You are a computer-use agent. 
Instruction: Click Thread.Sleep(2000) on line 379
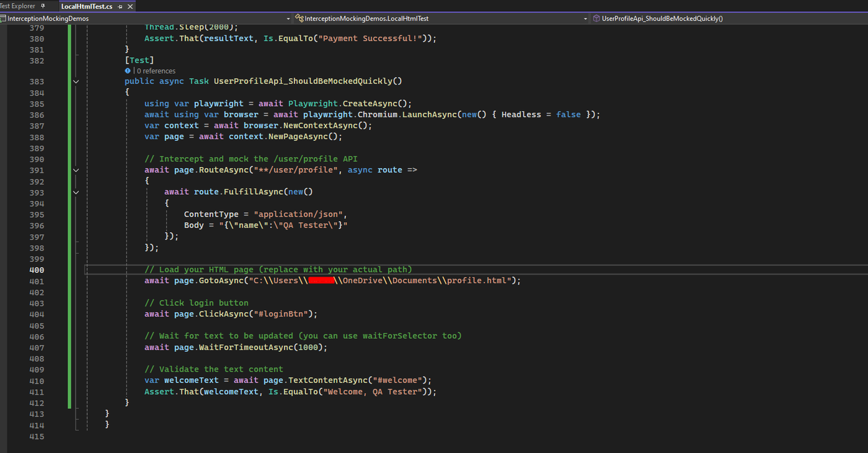click(x=188, y=27)
